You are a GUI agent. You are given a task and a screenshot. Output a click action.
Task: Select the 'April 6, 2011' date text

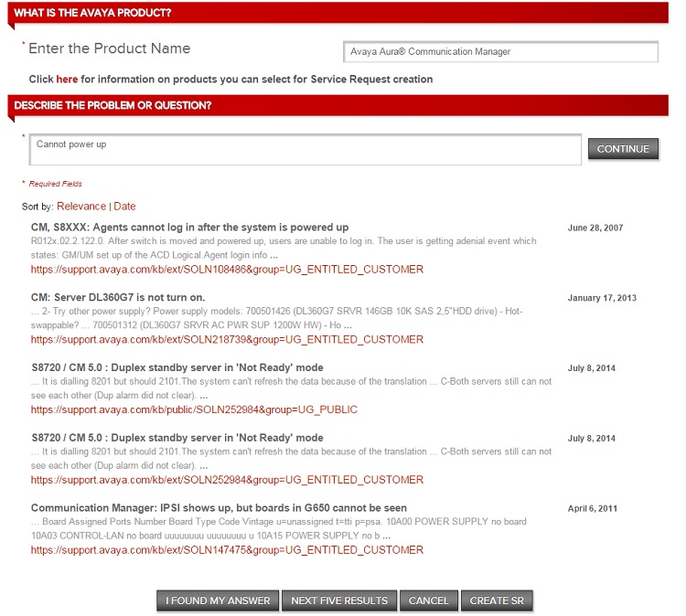[593, 508]
